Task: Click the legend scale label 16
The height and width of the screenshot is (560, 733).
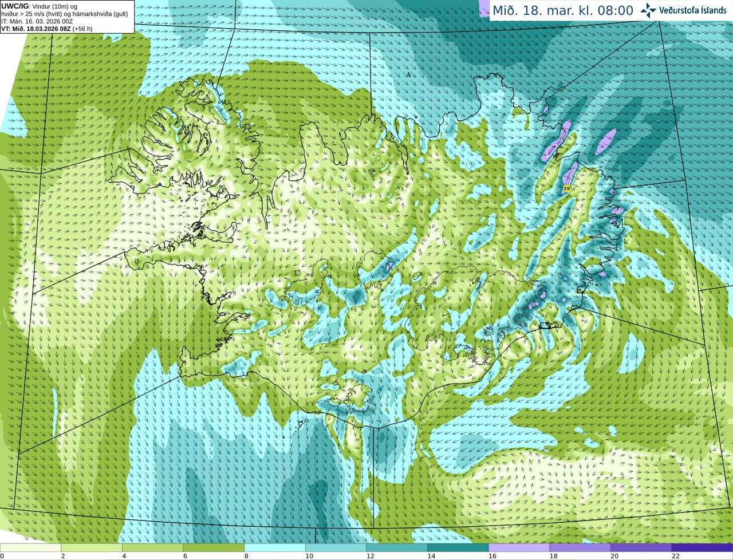Action: 492,556
